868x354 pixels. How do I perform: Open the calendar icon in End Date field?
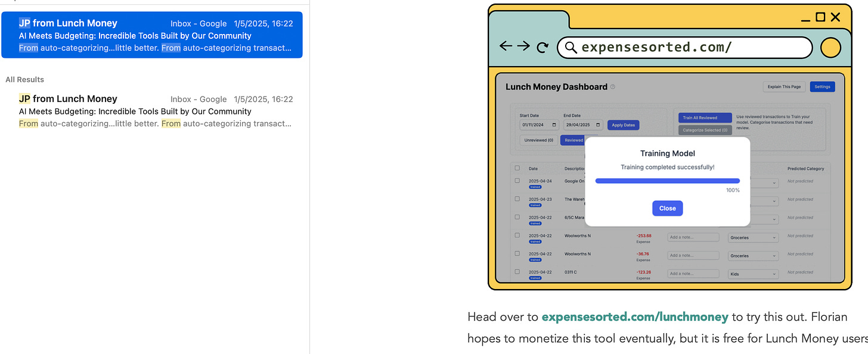(599, 125)
